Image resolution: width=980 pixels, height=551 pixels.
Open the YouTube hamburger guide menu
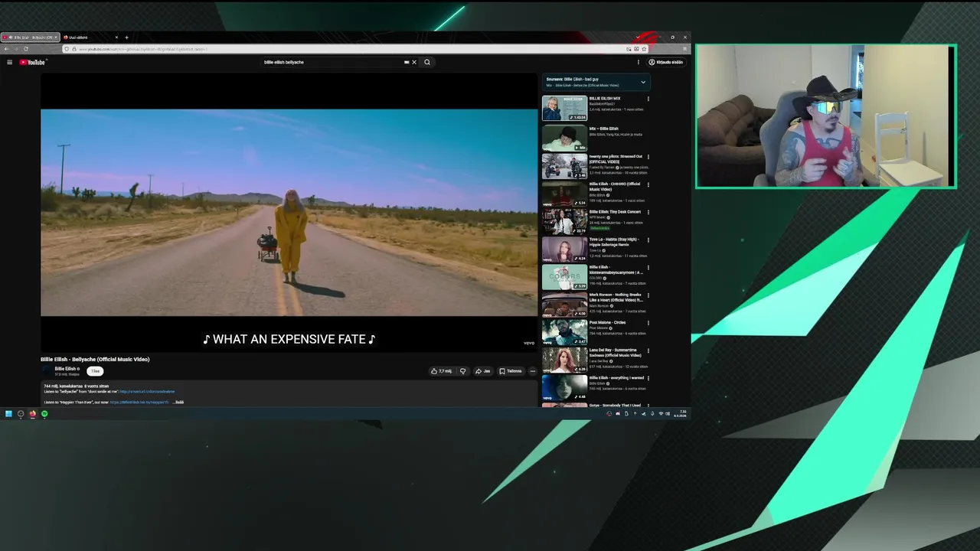(9, 62)
